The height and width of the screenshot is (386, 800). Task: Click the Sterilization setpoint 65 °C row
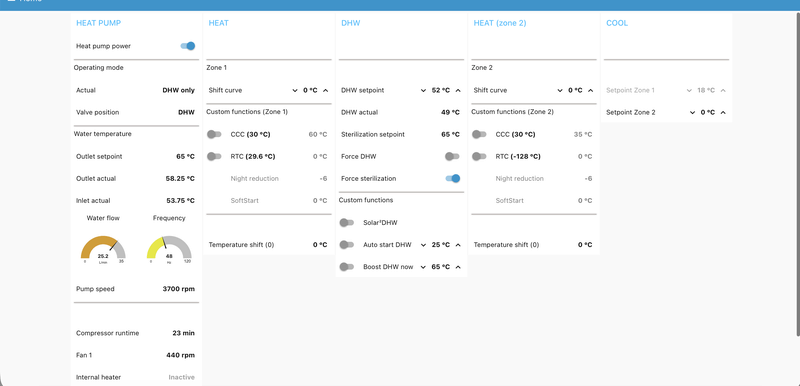(x=400, y=134)
